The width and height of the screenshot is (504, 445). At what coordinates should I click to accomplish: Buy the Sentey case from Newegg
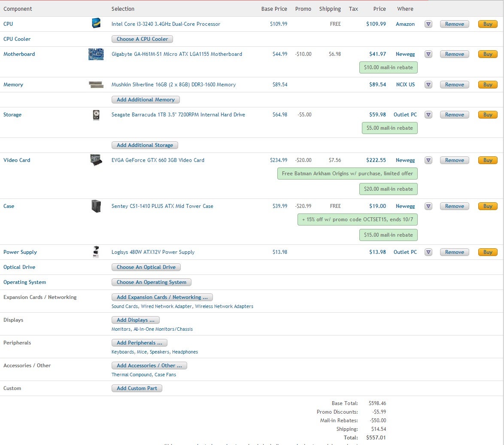pos(488,206)
